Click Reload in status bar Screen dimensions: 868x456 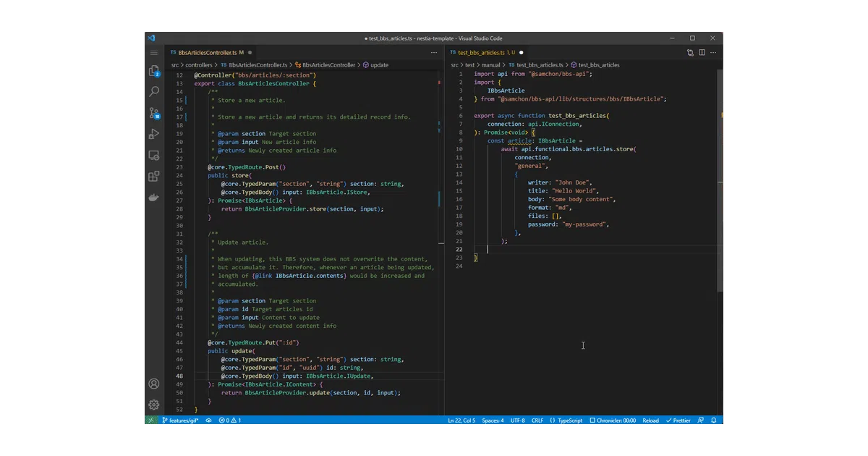pyautogui.click(x=650, y=420)
